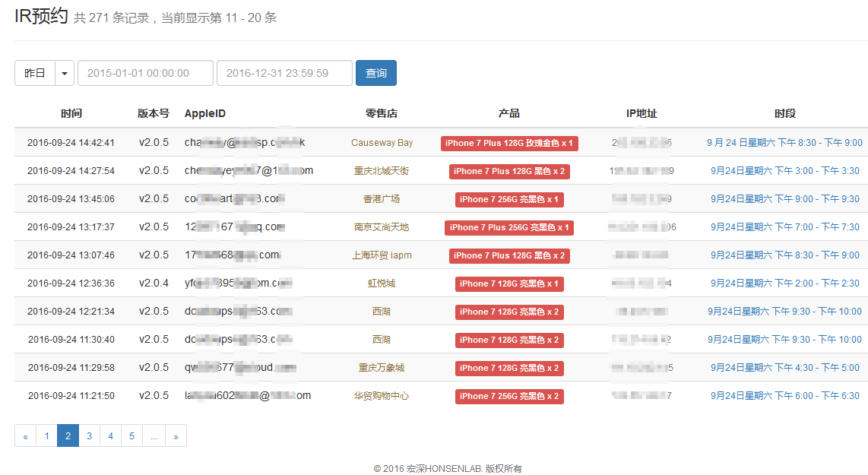Click the 昨日 date preset button

click(x=35, y=73)
